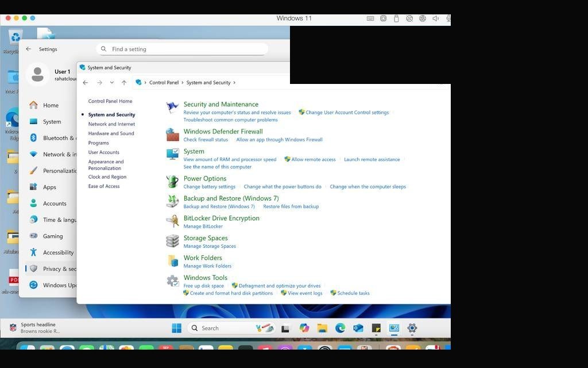
Task: Open the Windows Tools gear icon
Action: (x=172, y=281)
